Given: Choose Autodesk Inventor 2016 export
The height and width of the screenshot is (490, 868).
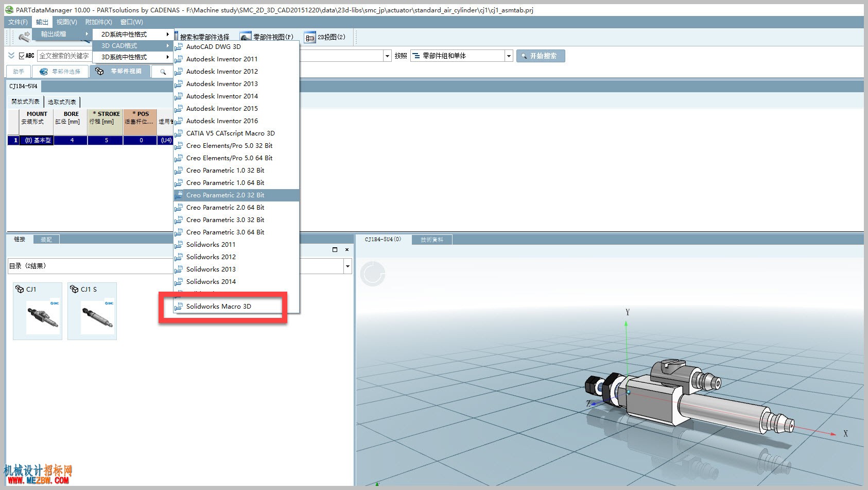Looking at the screenshot, I should point(236,121).
